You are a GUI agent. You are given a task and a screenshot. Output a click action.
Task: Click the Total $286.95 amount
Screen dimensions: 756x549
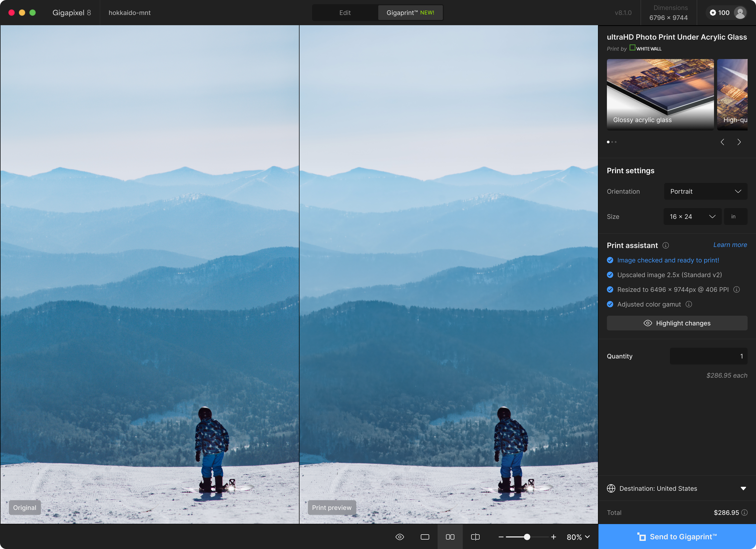[x=726, y=513]
